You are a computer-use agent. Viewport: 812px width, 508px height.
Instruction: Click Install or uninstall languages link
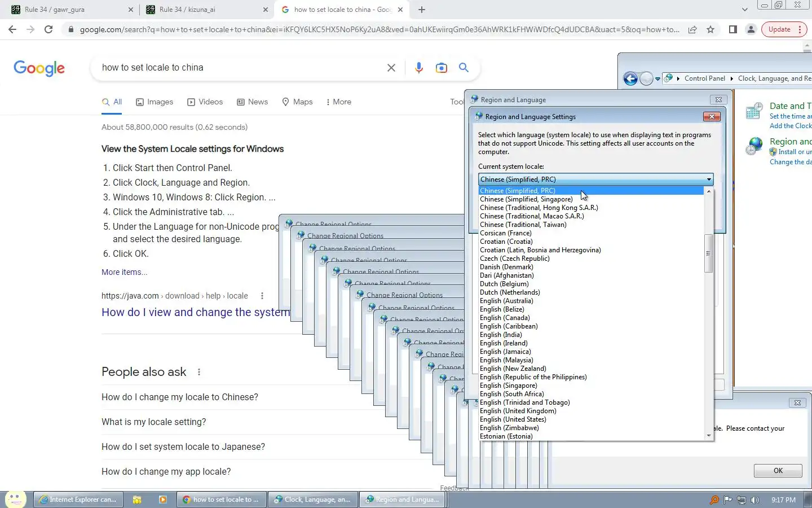click(795, 152)
